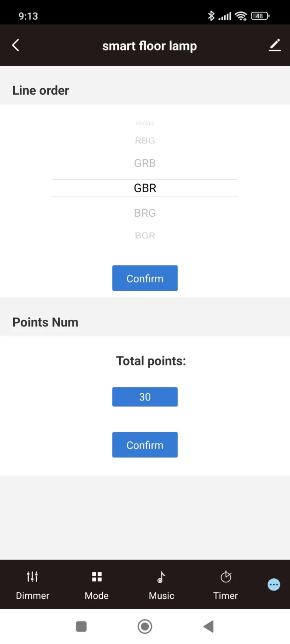Screen dimensions: 290x644
Task: Select RBG in line order picker
Action: (145, 141)
